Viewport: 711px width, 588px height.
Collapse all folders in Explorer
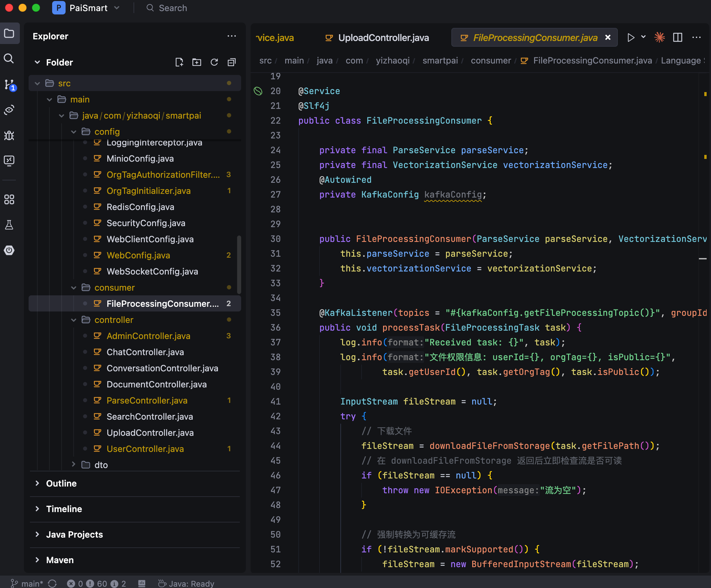tap(232, 62)
